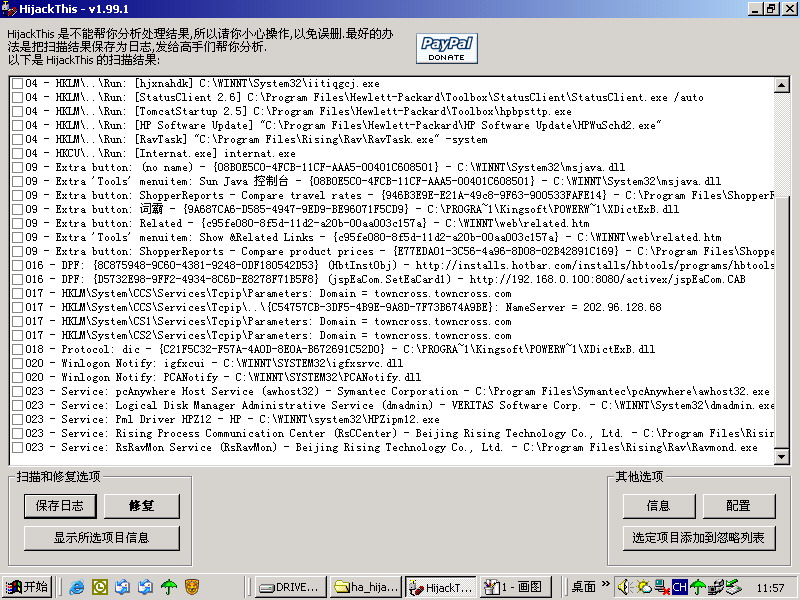
Task: Open the 信息 (Info) button
Action: click(x=659, y=506)
